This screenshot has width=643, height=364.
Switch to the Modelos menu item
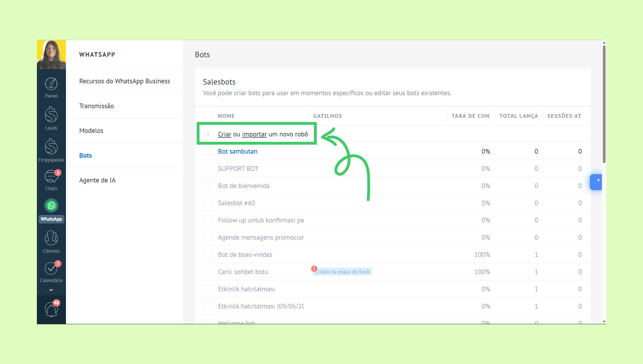coord(91,130)
